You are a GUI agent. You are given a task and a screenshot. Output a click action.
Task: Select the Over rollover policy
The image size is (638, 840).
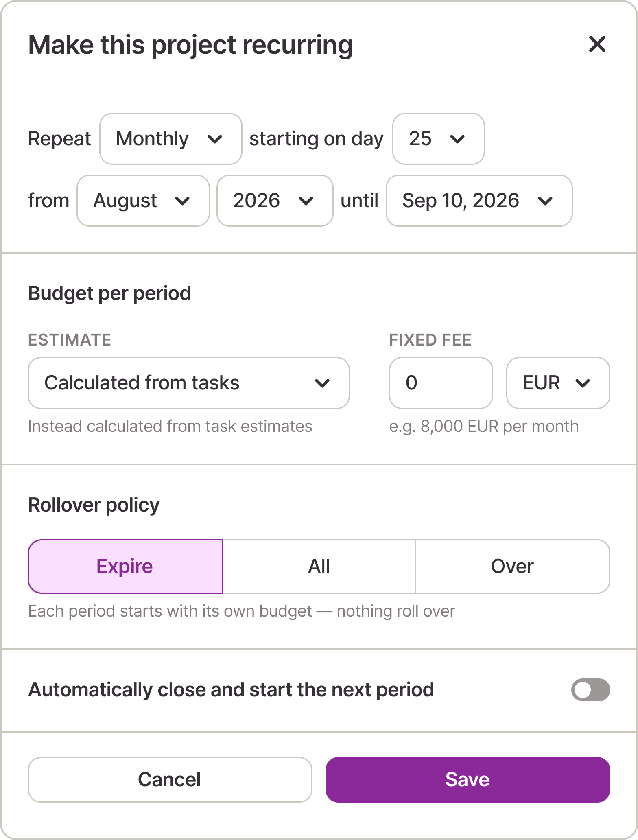coord(512,567)
